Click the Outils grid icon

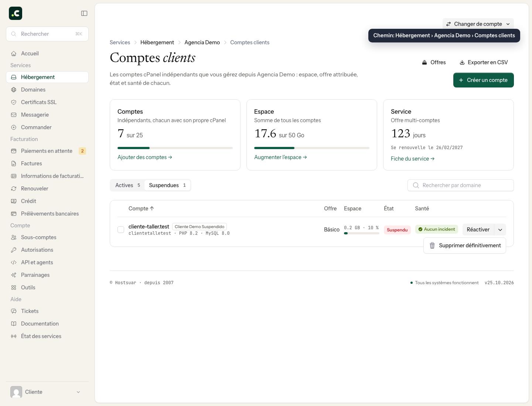coord(14,288)
